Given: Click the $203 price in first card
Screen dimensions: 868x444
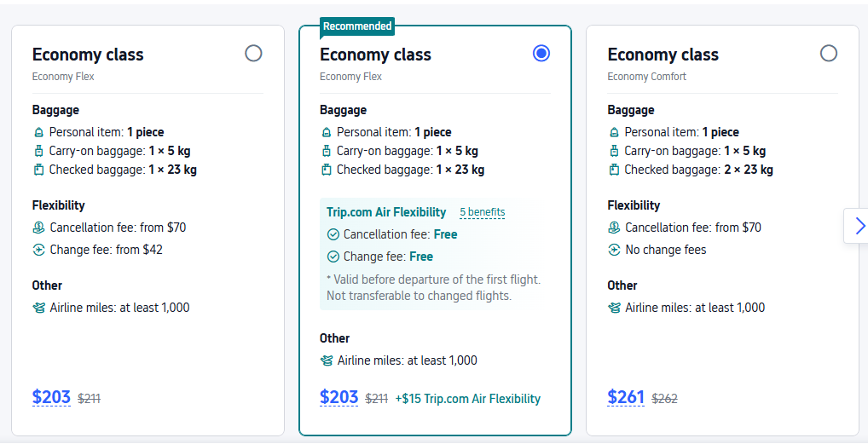Looking at the screenshot, I should 51,397.
